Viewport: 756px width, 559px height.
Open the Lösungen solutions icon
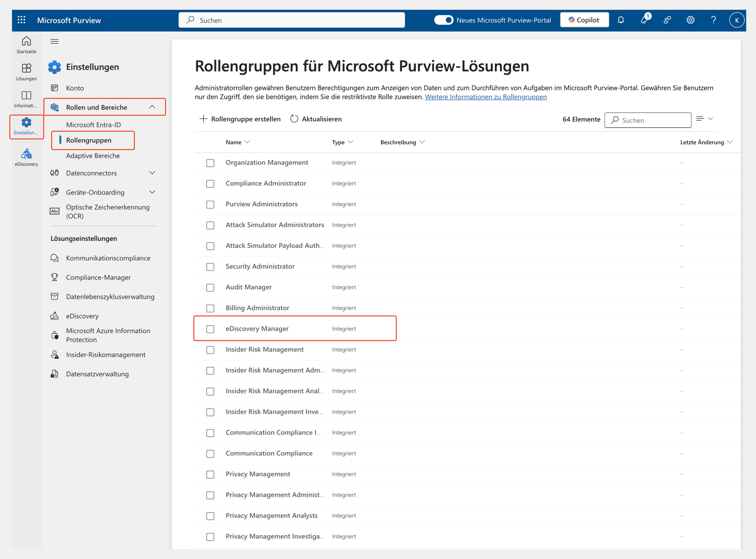point(26,72)
